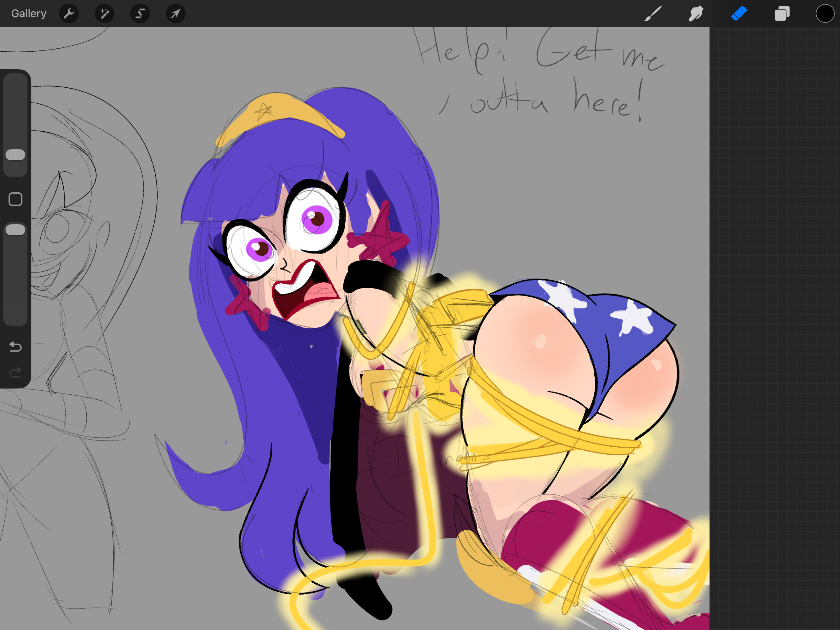Activate the Transform arrow tool
This screenshot has height=630, width=840.
coord(176,14)
